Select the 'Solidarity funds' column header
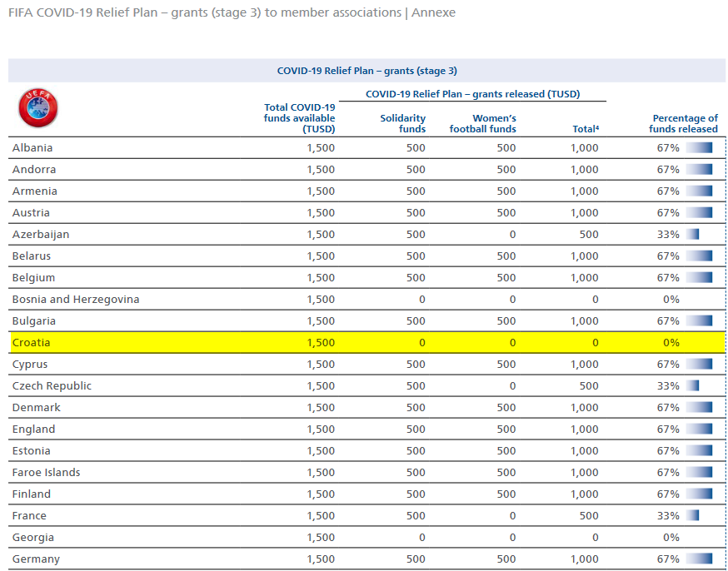This screenshot has width=728, height=571. (x=402, y=123)
